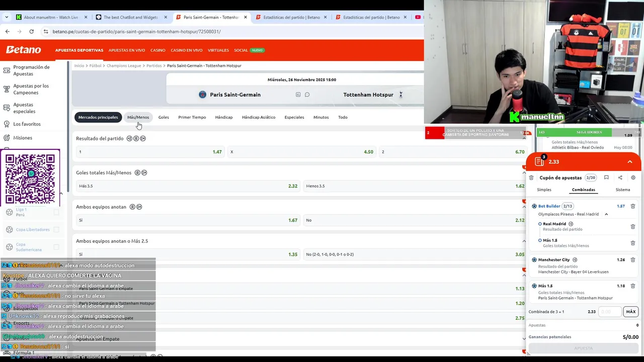The image size is (644, 362).
Task: Open the Goles market tab
Action: coord(164,117)
